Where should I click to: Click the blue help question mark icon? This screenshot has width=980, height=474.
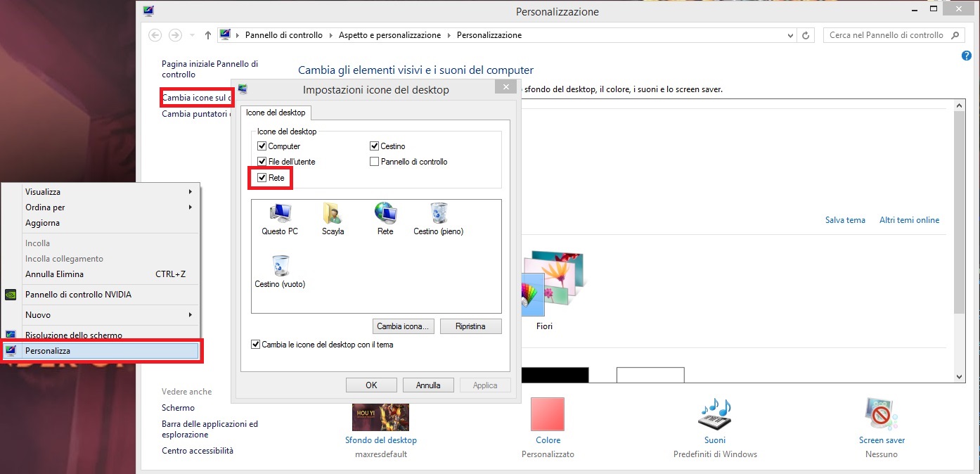966,56
